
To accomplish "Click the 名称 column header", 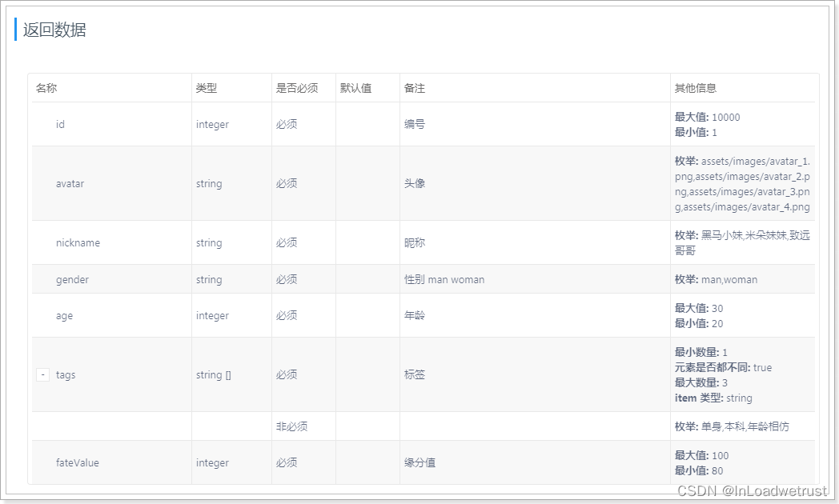I will 46,88.
